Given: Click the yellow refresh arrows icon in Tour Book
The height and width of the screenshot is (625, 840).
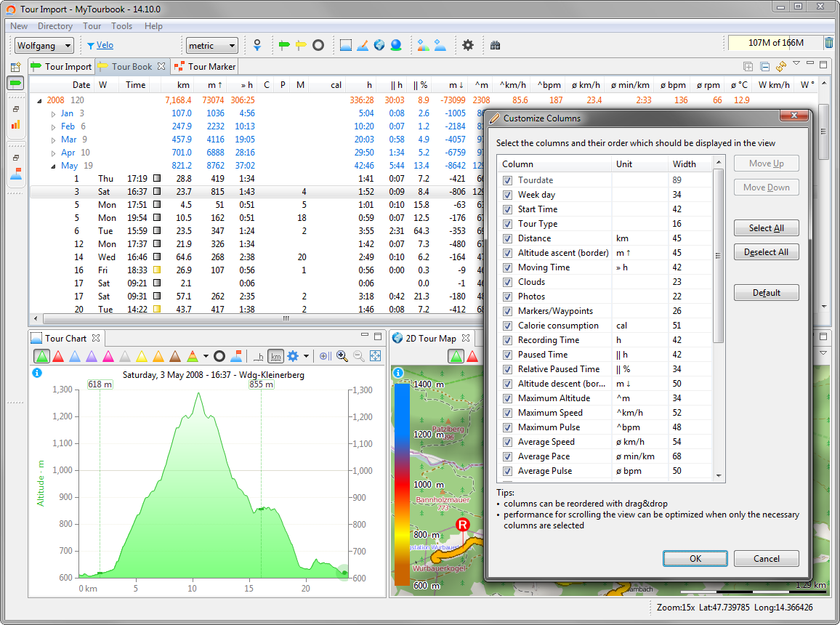Looking at the screenshot, I should coord(781,66).
